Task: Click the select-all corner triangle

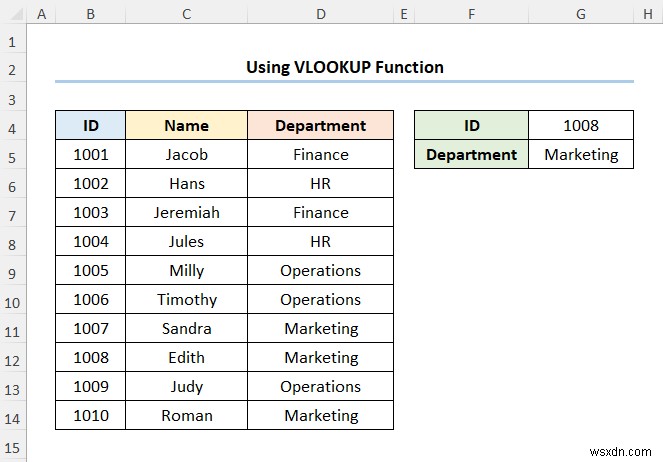Action: click(x=15, y=14)
